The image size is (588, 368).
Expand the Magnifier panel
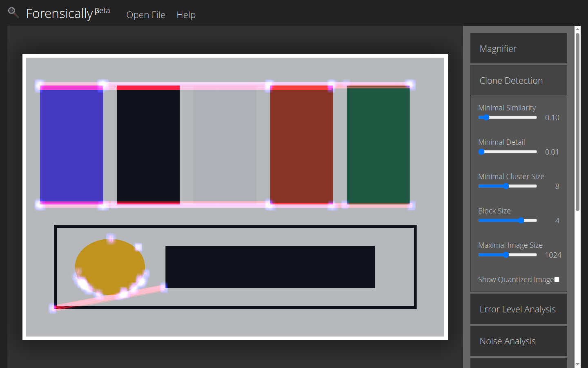point(519,48)
